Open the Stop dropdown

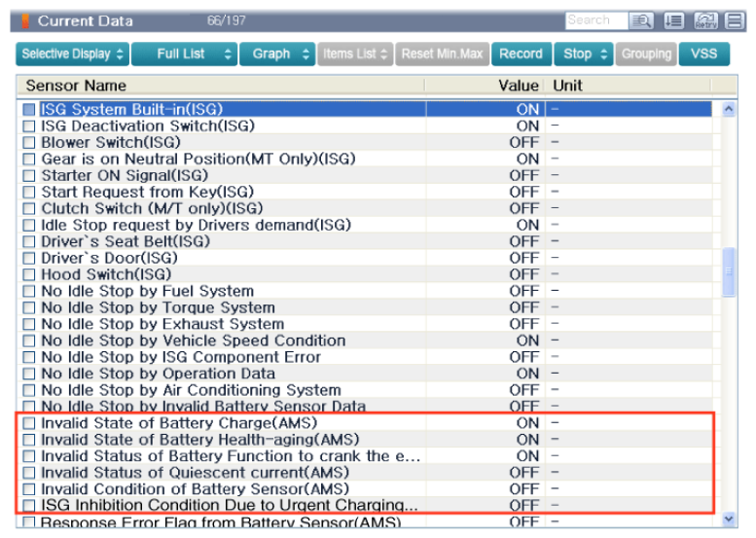[586, 54]
